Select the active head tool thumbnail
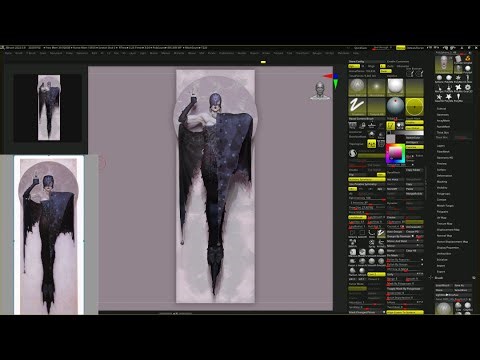This screenshot has height=360, width=480. coord(444,64)
